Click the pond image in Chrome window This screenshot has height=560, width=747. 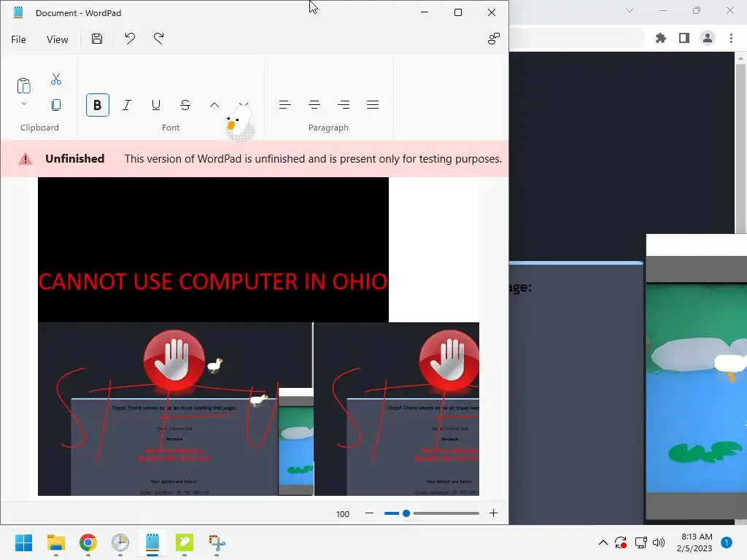coord(697,388)
